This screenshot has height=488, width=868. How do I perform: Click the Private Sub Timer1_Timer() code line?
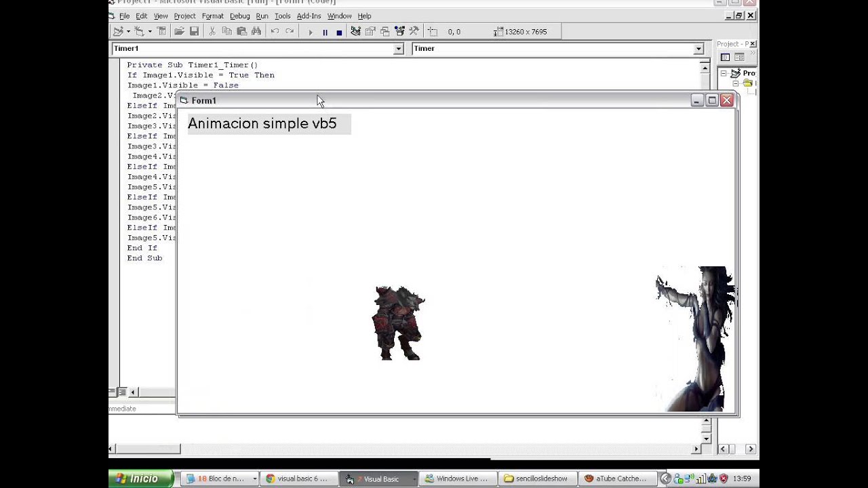click(x=193, y=65)
